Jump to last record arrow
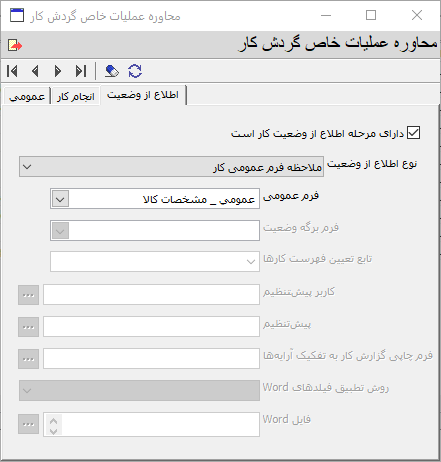The width and height of the screenshot is (441, 462). click(x=81, y=71)
